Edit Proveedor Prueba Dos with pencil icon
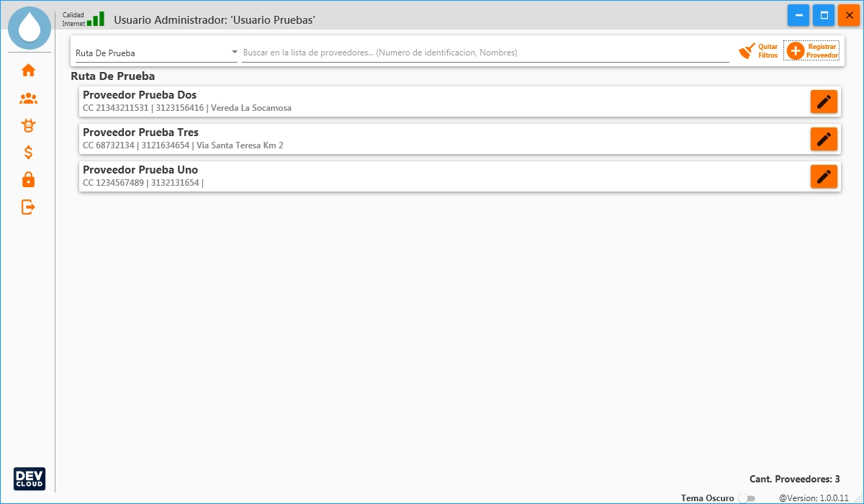Image resolution: width=864 pixels, height=504 pixels. 824,102
